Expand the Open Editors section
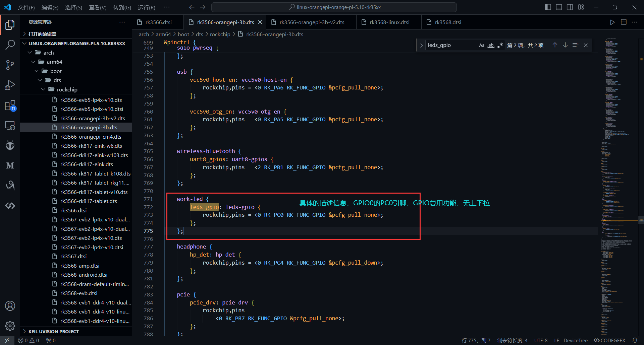Screen dimensions: 644x345 (x=76, y=34)
